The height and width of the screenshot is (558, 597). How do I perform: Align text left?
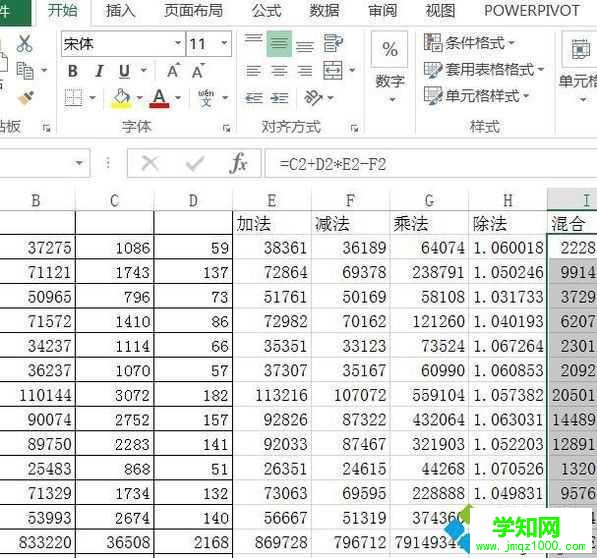click(254, 71)
